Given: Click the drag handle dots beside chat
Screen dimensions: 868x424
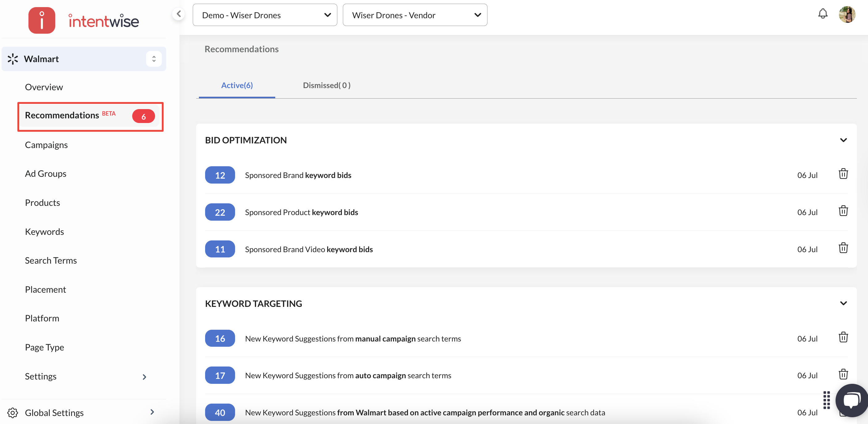Looking at the screenshot, I should pyautogui.click(x=826, y=400).
